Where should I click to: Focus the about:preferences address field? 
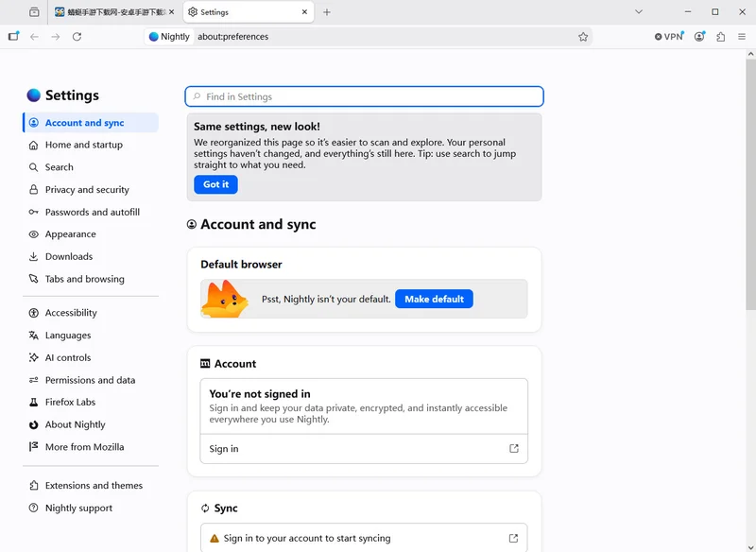[384, 37]
